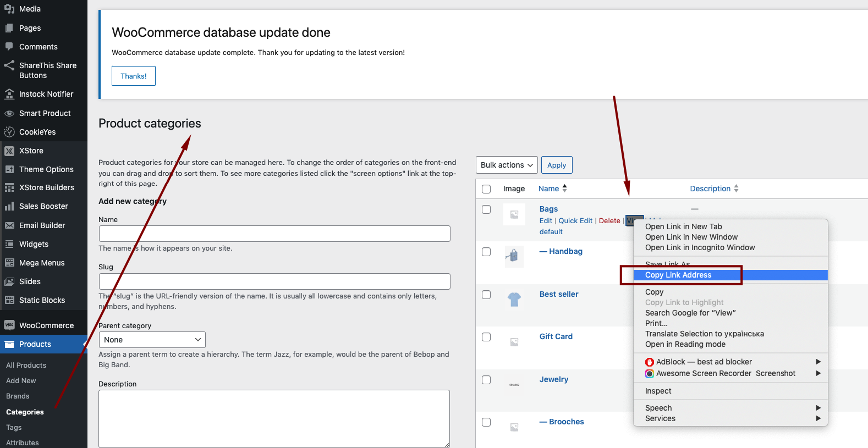Click the WooCommerce logo icon
This screenshot has height=448, width=868.
tap(9, 325)
